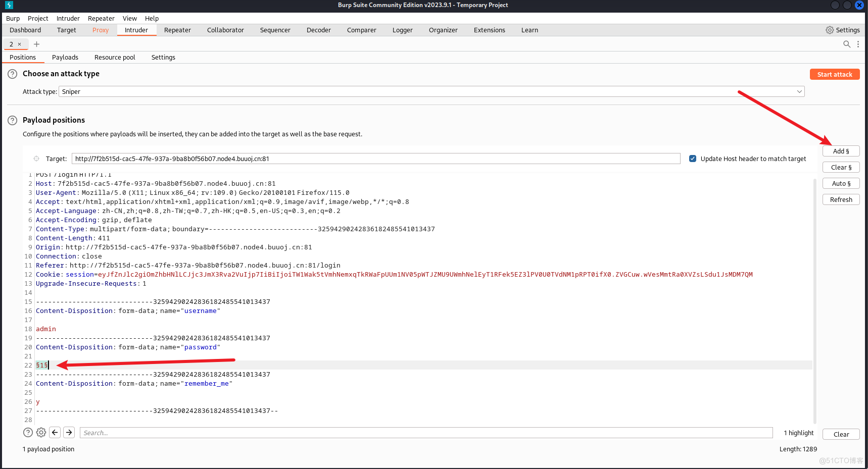Click the admin value on line 18
Viewport: 868px width, 469px height.
tap(46, 329)
